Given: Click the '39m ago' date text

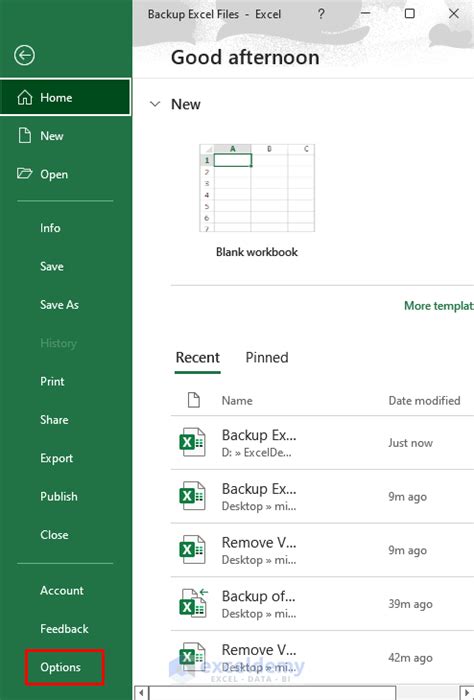Looking at the screenshot, I should tap(410, 604).
